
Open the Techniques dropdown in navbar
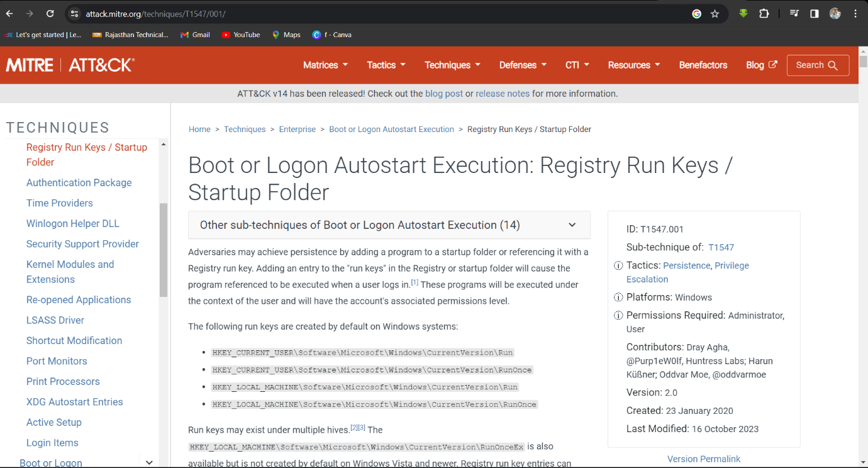452,65
